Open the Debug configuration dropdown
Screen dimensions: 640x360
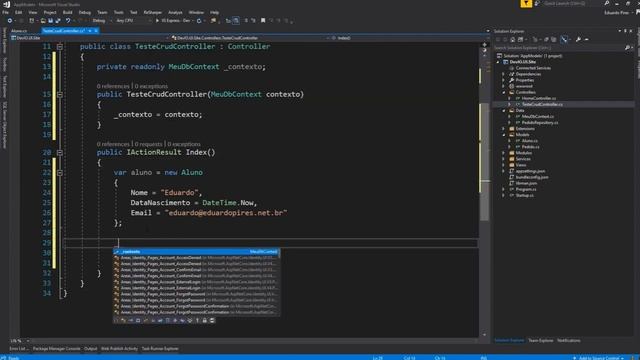(x=101, y=20)
